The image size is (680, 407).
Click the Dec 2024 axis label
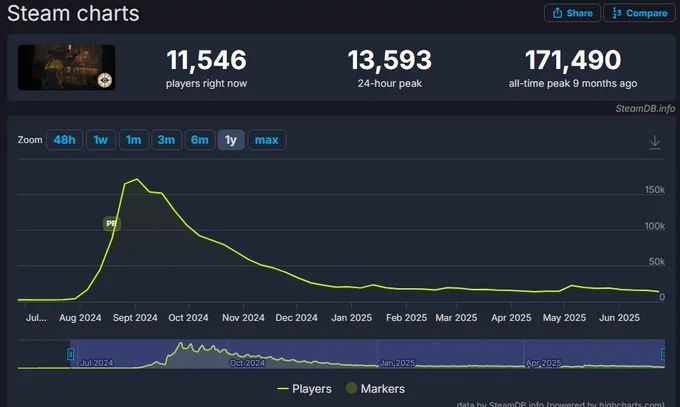(x=296, y=318)
